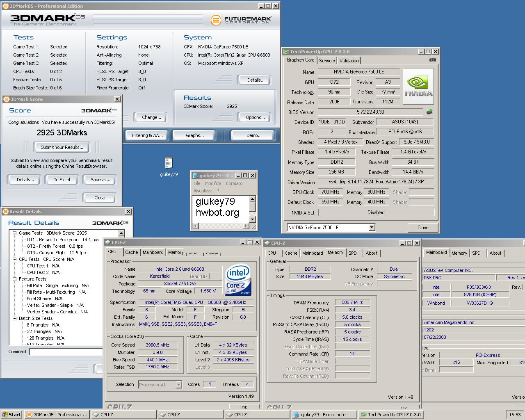Collapse the CPU Tests tree node
525x420 pixels.
click(x=14, y=259)
